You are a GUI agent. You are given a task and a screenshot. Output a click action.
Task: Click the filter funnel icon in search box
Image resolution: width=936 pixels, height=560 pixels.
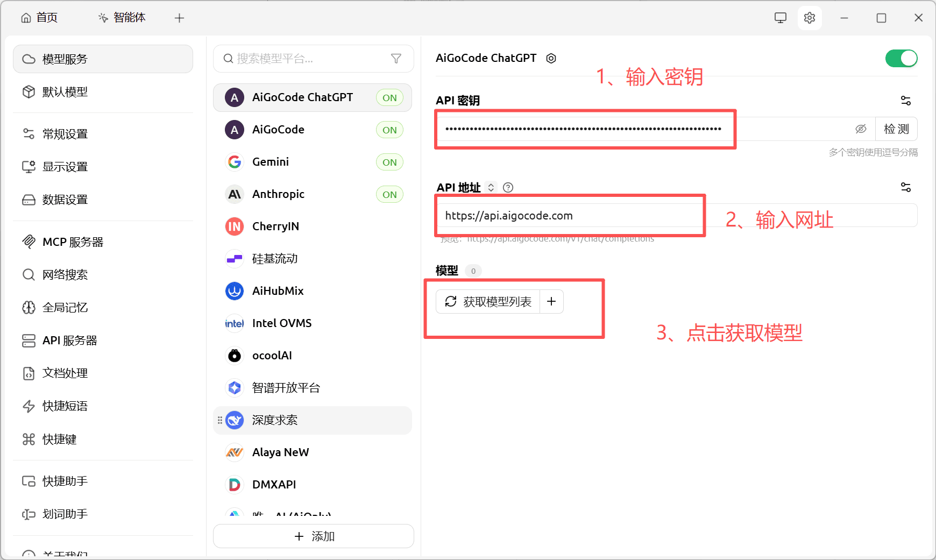[396, 59]
